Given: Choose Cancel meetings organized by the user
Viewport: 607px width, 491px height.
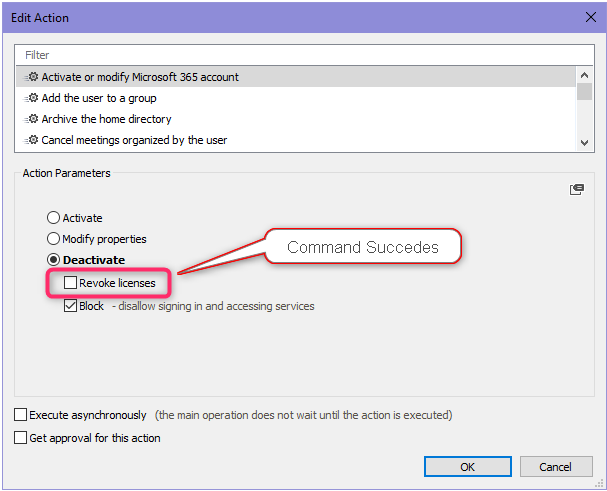Looking at the screenshot, I should (x=134, y=140).
